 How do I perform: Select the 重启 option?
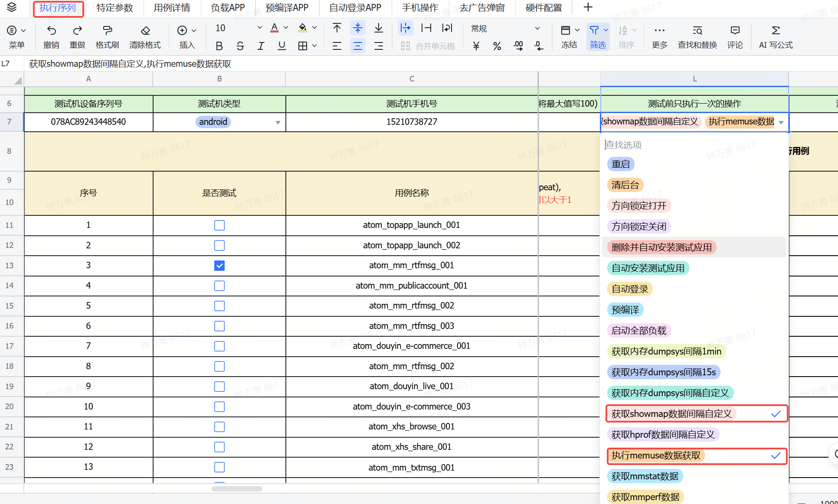(621, 164)
